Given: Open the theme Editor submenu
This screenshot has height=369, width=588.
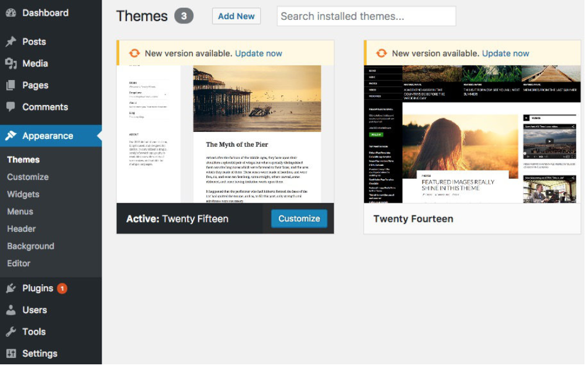Looking at the screenshot, I should 19,263.
